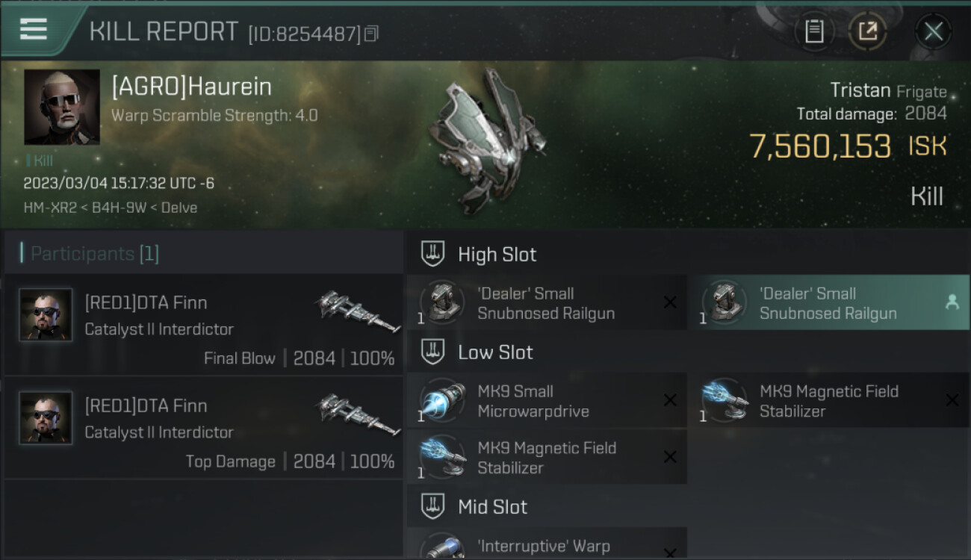Open the clipboard notes icon
This screenshot has width=971, height=560.
814,31
